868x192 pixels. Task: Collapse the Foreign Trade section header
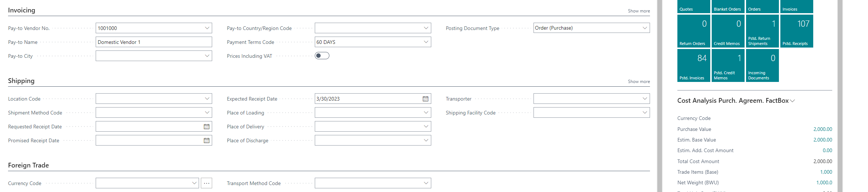pyautogui.click(x=28, y=165)
